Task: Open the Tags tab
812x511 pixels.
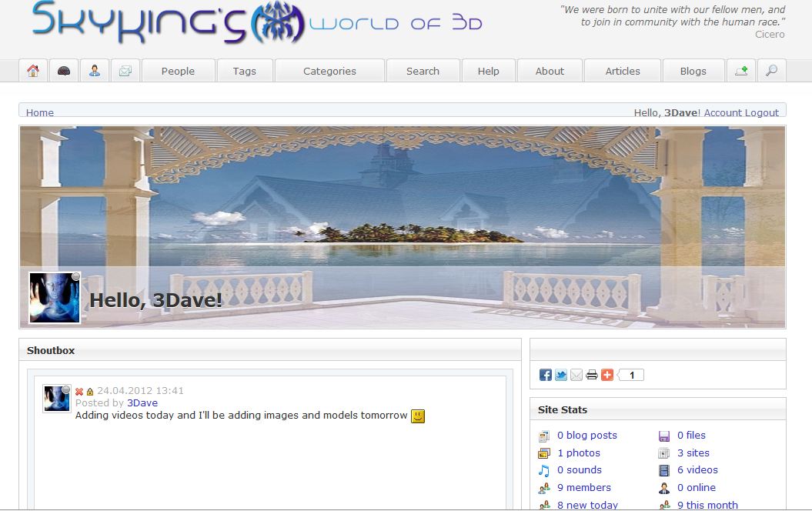Action: coord(245,71)
